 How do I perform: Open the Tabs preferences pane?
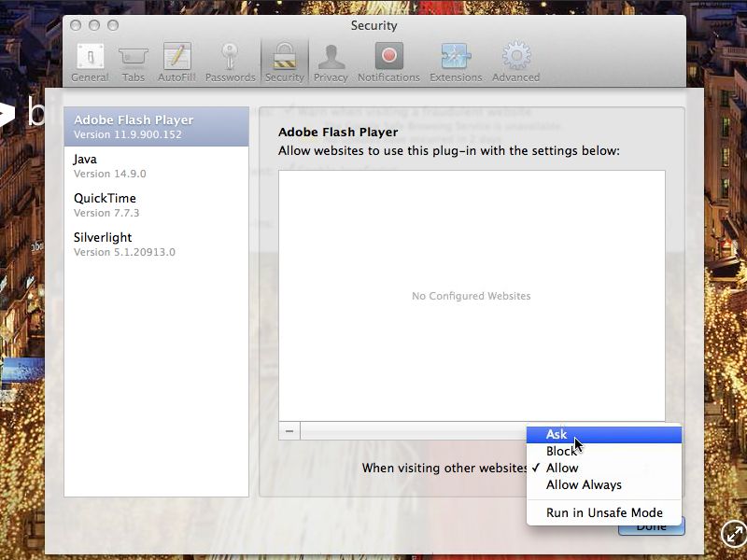pyautogui.click(x=133, y=63)
